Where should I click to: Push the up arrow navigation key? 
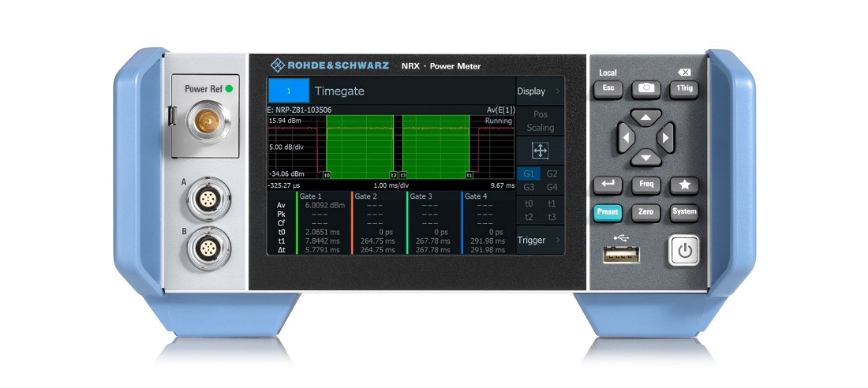pyautogui.click(x=645, y=118)
